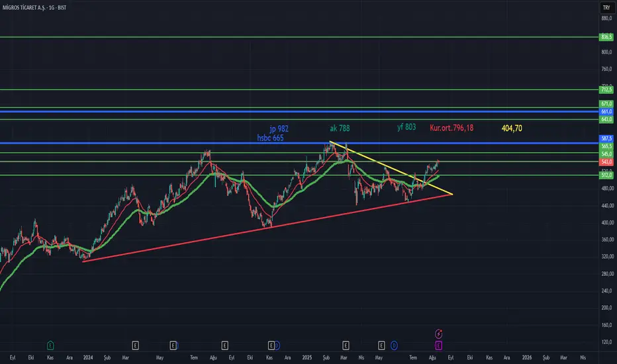Image resolution: width=617 pixels, height=364 pixels.
Task: Select the red ascending support trendline
Action: [267, 228]
